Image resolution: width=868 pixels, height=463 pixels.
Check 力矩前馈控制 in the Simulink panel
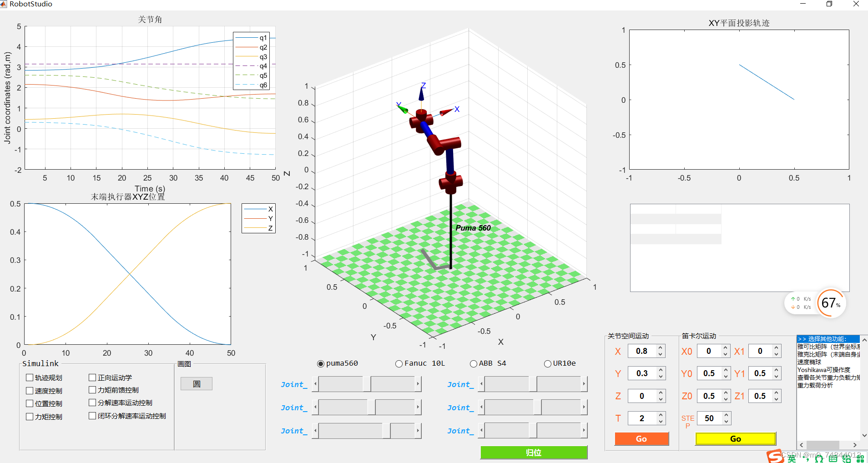[x=92, y=390]
